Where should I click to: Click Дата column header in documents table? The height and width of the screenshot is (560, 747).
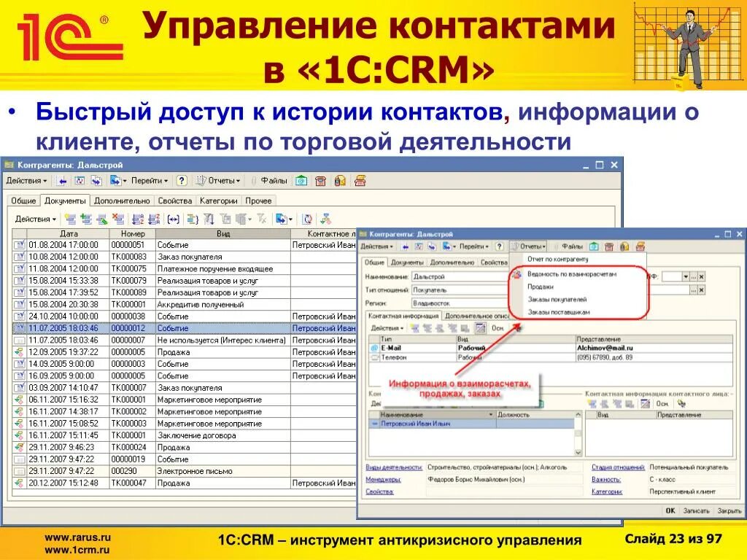68,234
